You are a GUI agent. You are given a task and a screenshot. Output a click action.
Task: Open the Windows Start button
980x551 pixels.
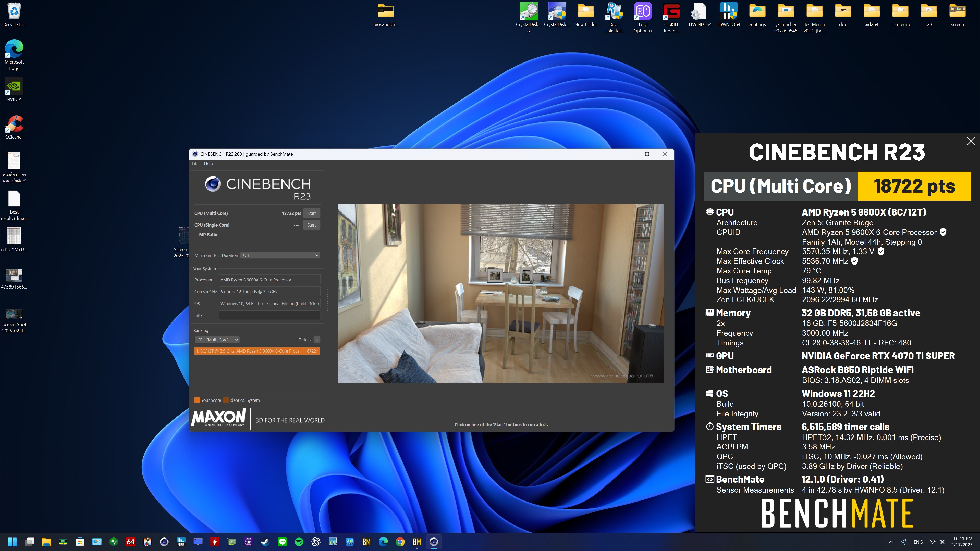pyautogui.click(x=12, y=542)
